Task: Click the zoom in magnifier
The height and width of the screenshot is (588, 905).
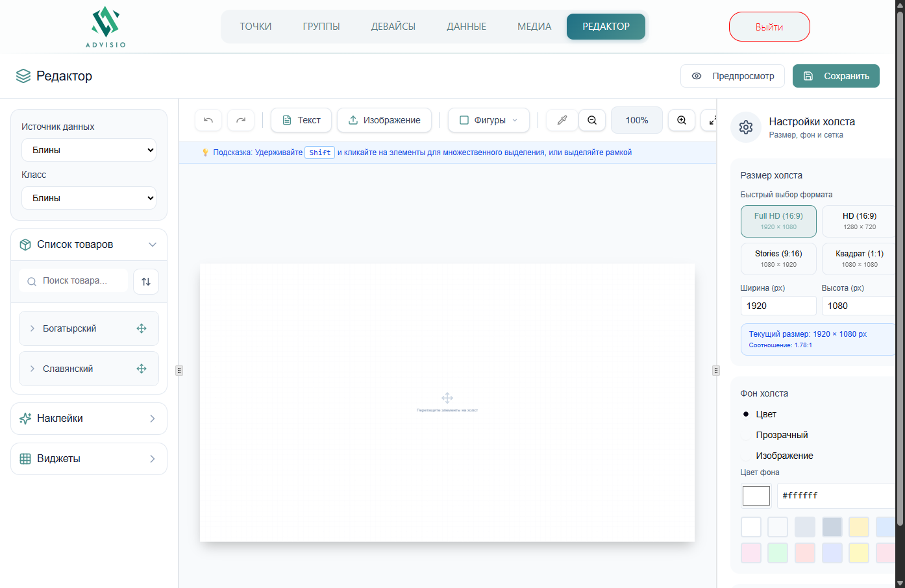Action: point(682,120)
